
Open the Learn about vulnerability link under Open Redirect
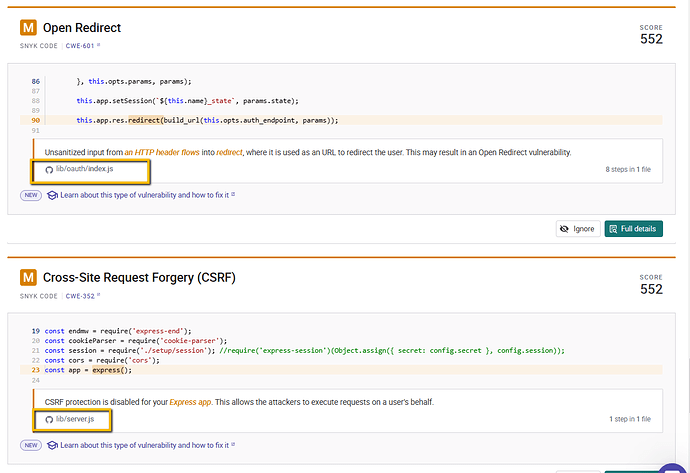click(144, 195)
